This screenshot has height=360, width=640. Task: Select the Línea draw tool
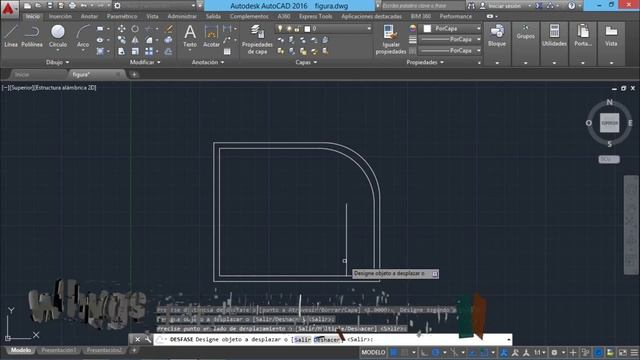(x=11, y=36)
